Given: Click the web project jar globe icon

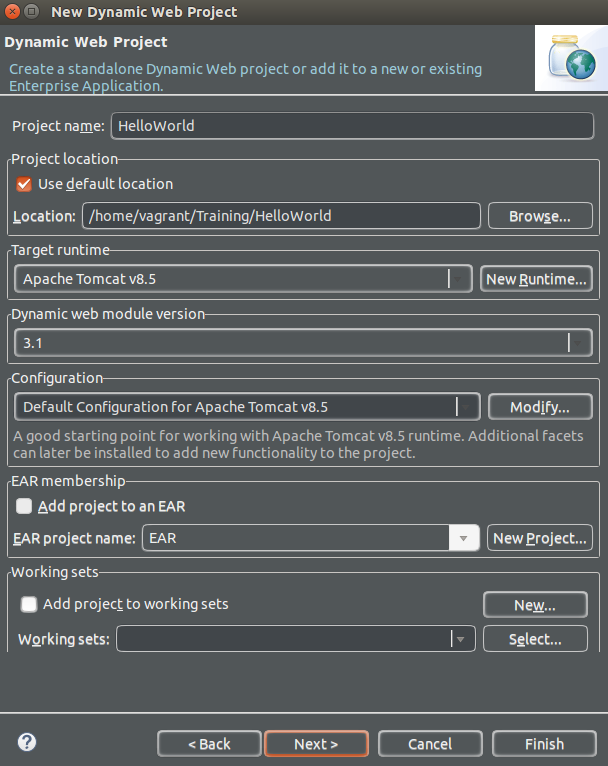Looking at the screenshot, I should point(571,58).
